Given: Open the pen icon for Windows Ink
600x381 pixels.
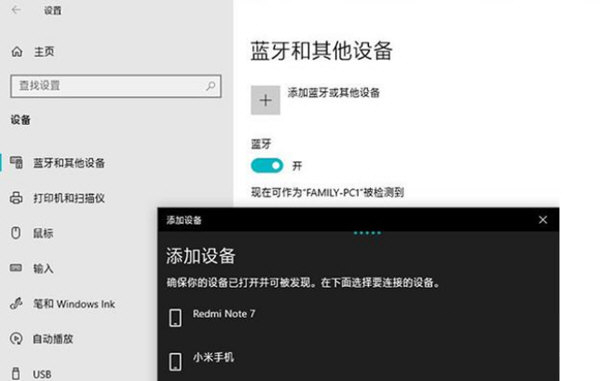Looking at the screenshot, I should point(16,304).
